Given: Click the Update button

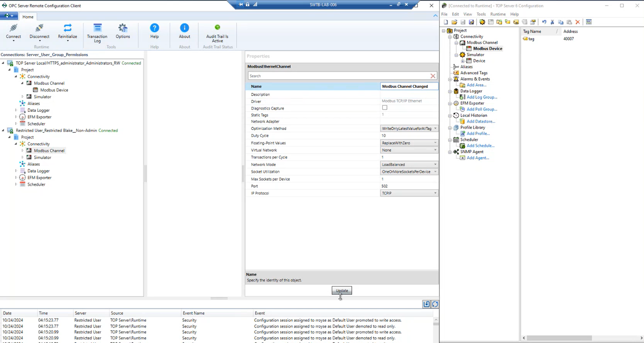Looking at the screenshot, I should point(342,290).
